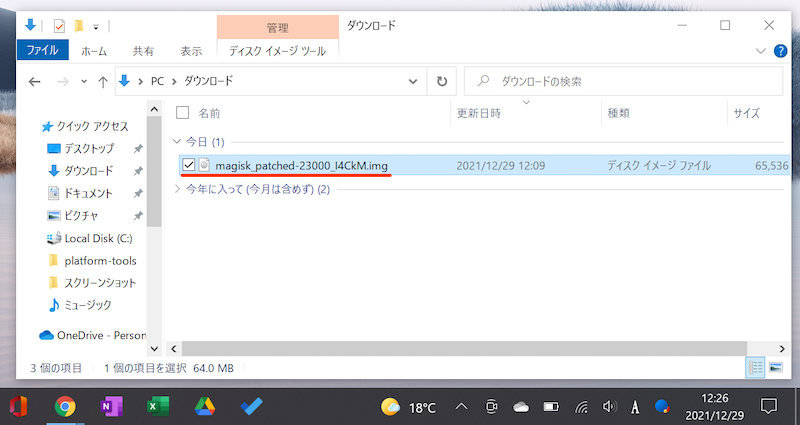Open the ファイル menu tab
The image size is (800, 425).
pyautogui.click(x=41, y=50)
